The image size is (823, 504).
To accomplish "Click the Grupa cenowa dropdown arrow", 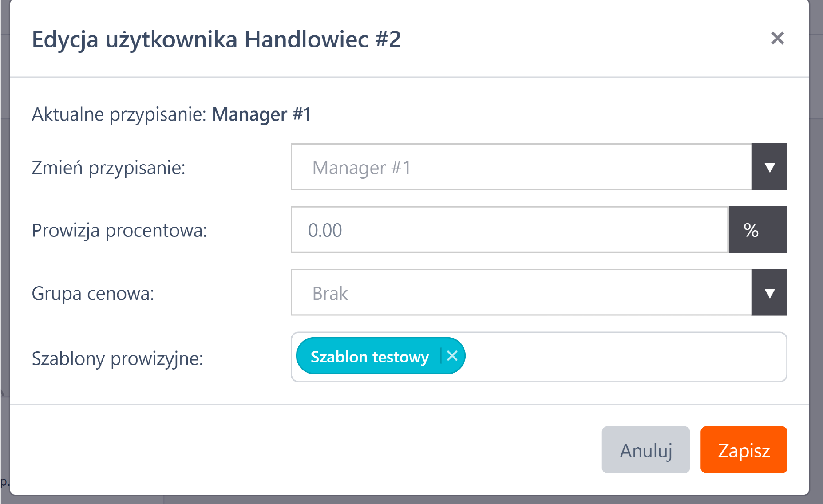I will click(x=769, y=293).
